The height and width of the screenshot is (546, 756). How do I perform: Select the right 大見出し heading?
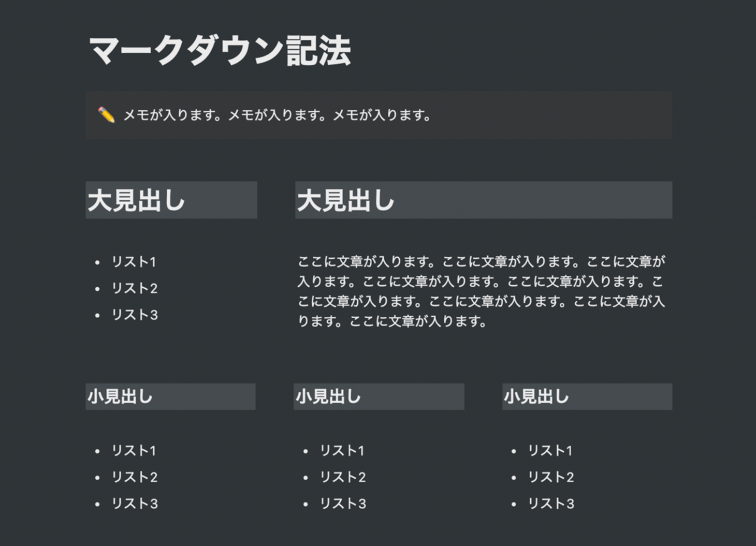pyautogui.click(x=484, y=200)
